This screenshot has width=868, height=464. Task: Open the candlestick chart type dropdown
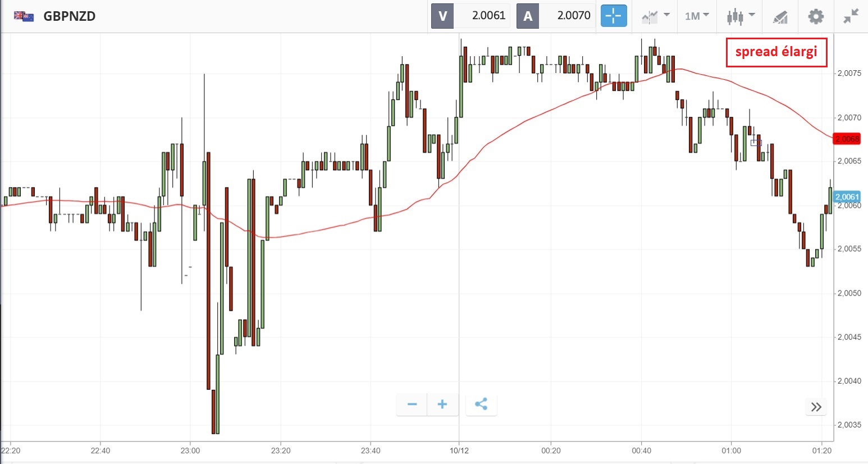[740, 16]
